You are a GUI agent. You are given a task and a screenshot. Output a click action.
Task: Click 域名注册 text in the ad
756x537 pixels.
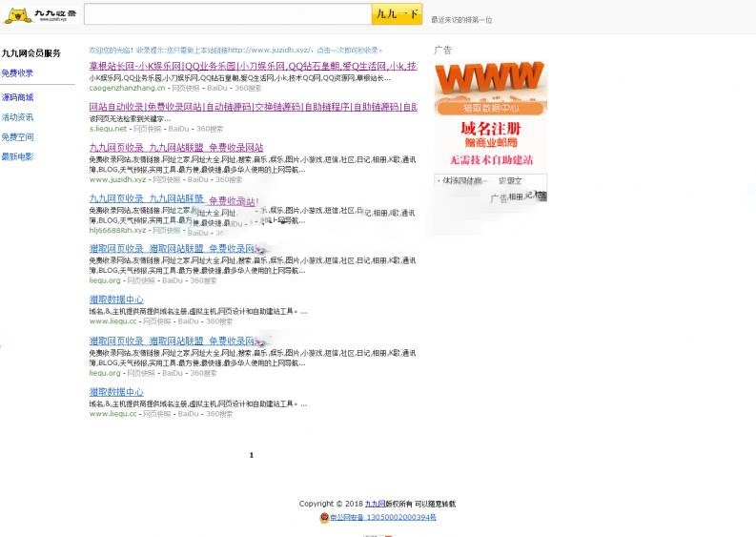(490, 129)
